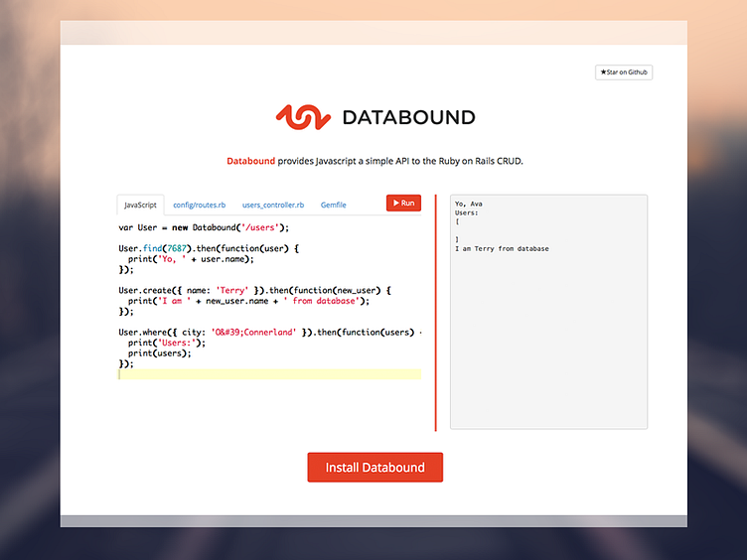Click the 'I am Terry from database' output
The width and height of the screenshot is (747, 560).
tap(502, 248)
